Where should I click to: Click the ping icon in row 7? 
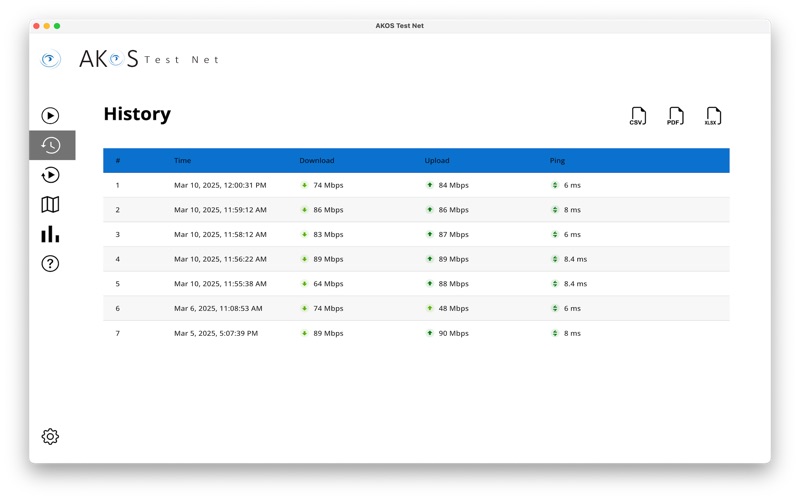pyautogui.click(x=555, y=333)
